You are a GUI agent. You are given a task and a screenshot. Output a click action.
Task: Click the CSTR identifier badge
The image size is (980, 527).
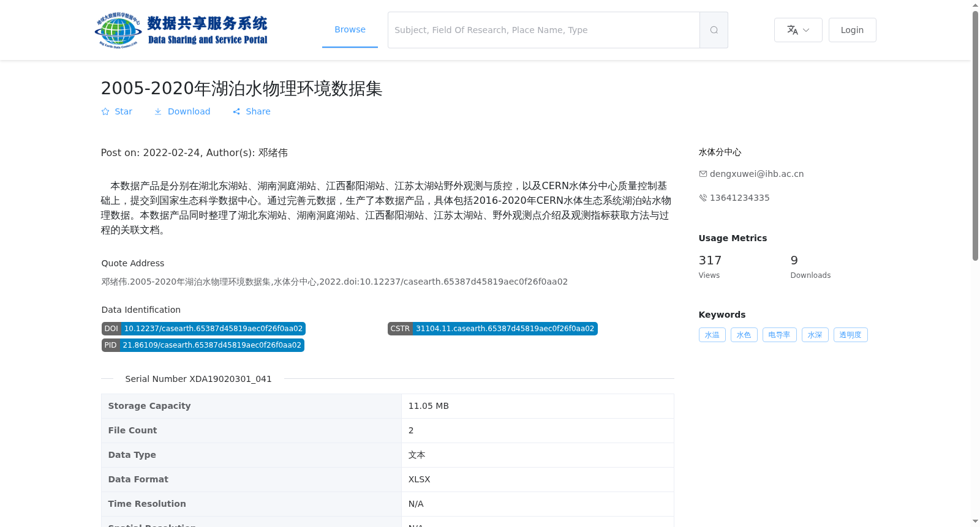tap(492, 329)
